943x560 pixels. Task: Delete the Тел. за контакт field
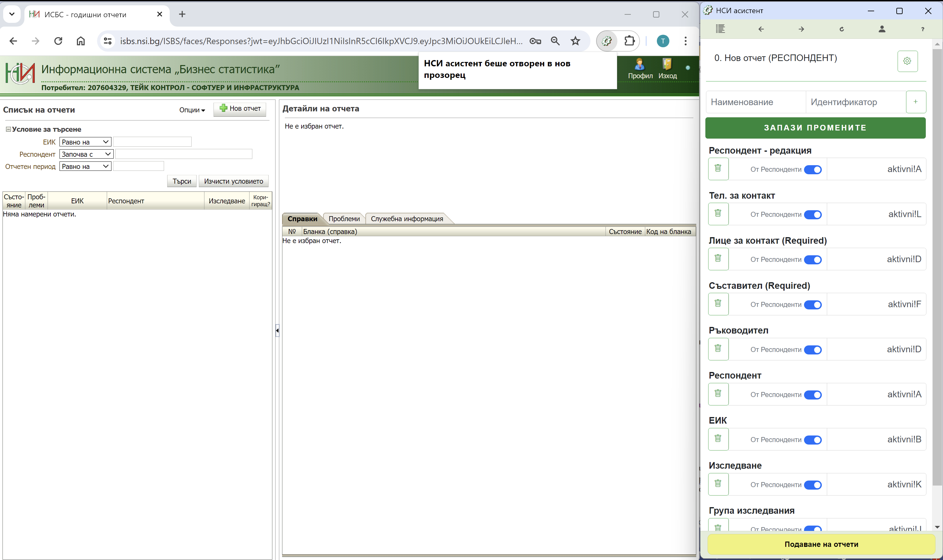pyautogui.click(x=718, y=214)
